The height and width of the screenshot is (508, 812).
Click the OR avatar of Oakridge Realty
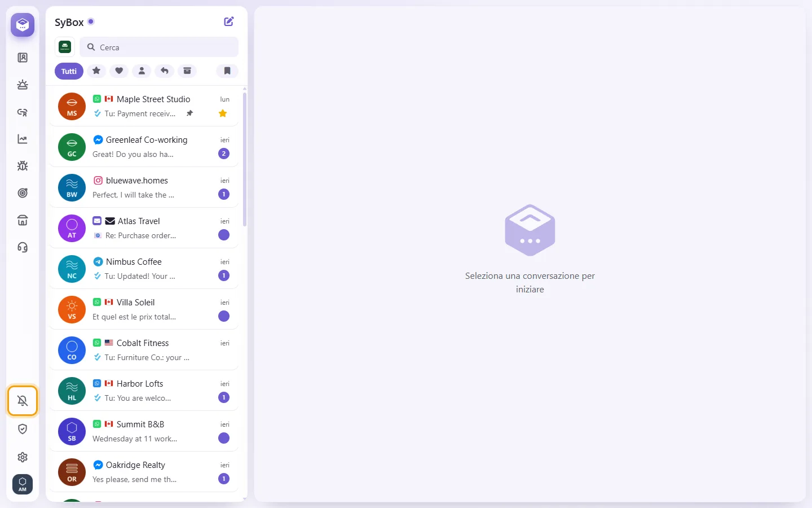point(72,472)
